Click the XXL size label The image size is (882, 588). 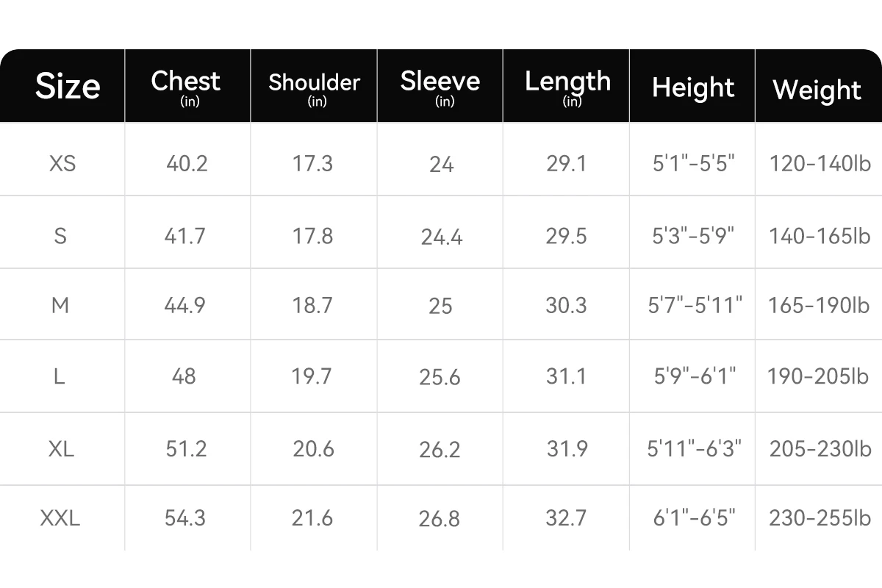60,518
